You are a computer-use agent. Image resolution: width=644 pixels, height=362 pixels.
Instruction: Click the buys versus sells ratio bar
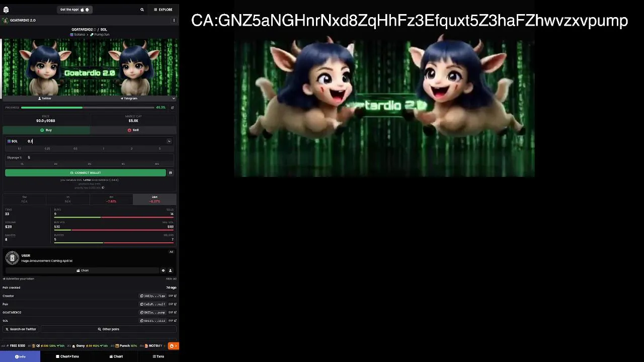tap(114, 217)
